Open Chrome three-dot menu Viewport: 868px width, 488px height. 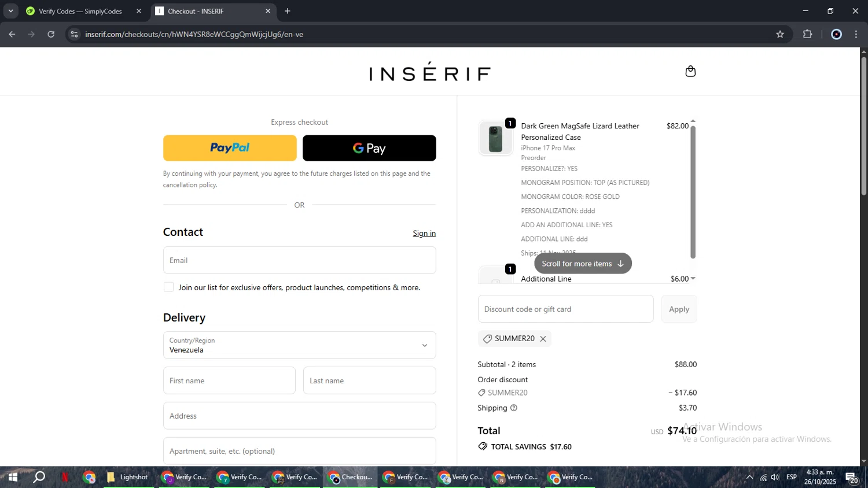tap(856, 34)
